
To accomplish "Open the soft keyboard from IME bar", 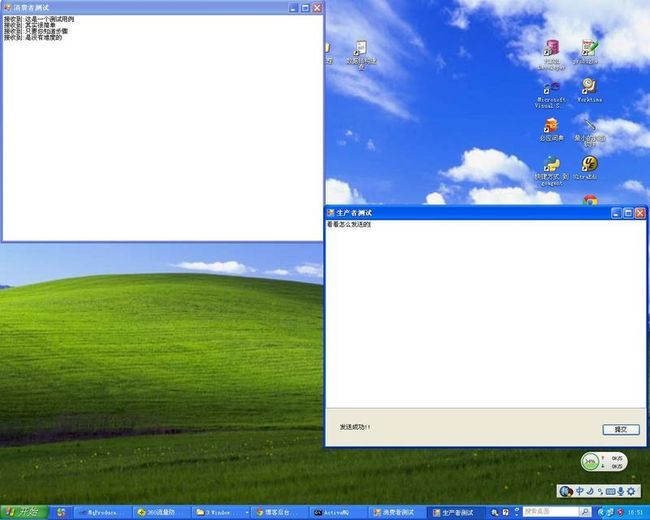I will click(x=610, y=492).
